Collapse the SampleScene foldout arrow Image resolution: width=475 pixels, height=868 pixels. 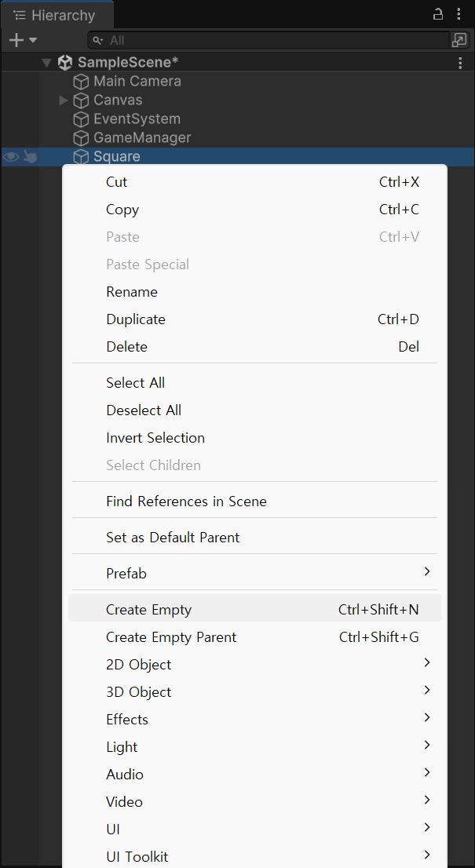point(47,63)
